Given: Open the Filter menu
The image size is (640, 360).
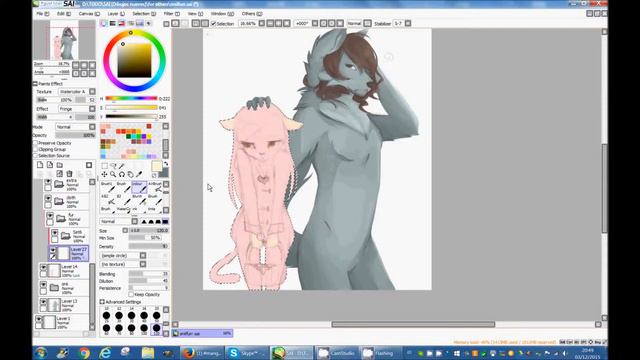Looking at the screenshot, I should pyautogui.click(x=171, y=13).
